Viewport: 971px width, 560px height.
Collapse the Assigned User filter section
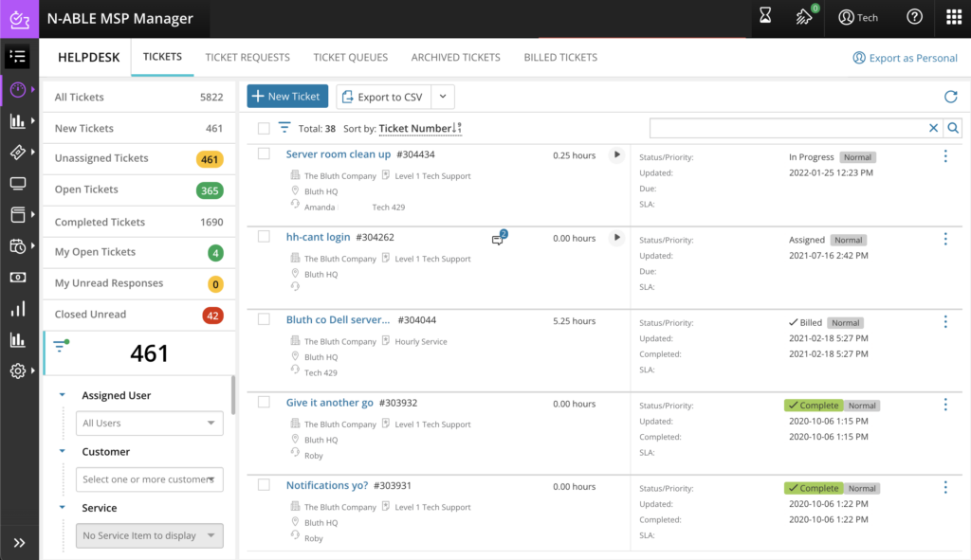(62, 395)
